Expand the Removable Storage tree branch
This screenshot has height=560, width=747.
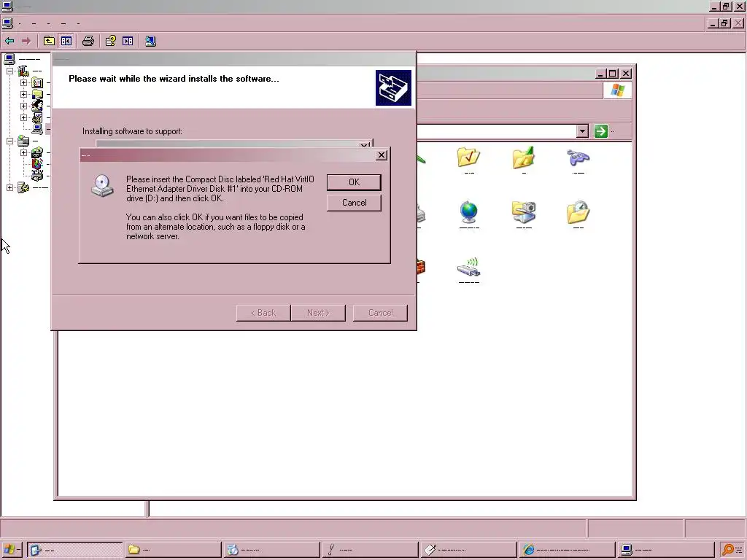pos(23,152)
